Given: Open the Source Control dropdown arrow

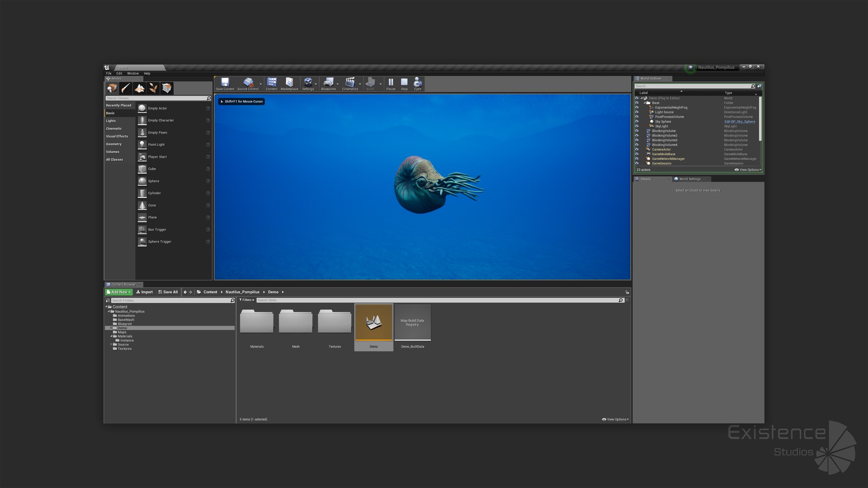Looking at the screenshot, I should pos(260,84).
